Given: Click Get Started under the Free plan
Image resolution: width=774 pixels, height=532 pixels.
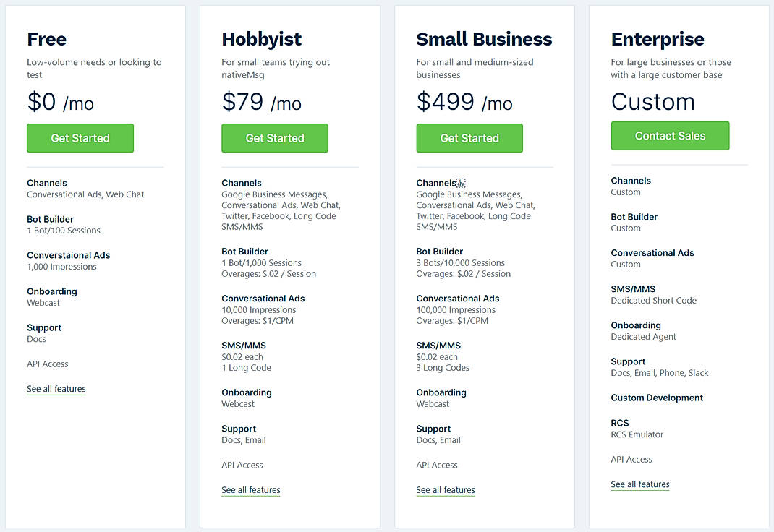Looking at the screenshot, I should [x=80, y=138].
